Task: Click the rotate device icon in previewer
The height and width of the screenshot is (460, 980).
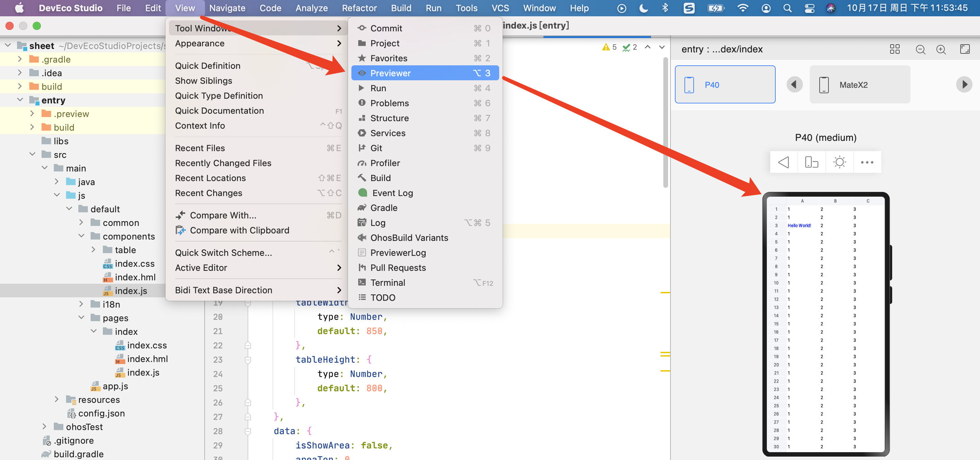Action: click(x=811, y=162)
